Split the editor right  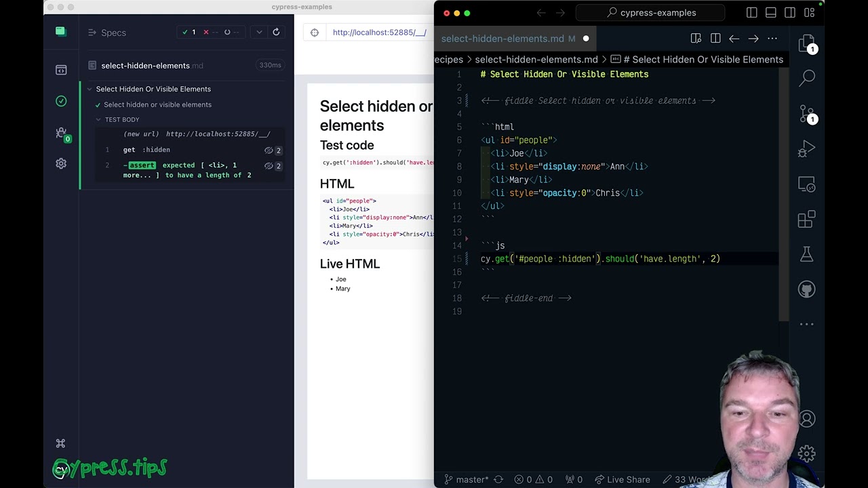[715, 39]
